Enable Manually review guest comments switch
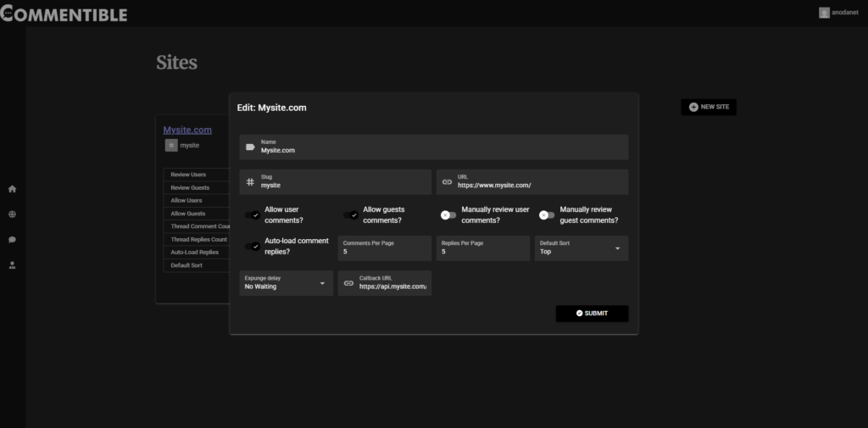 pyautogui.click(x=547, y=215)
